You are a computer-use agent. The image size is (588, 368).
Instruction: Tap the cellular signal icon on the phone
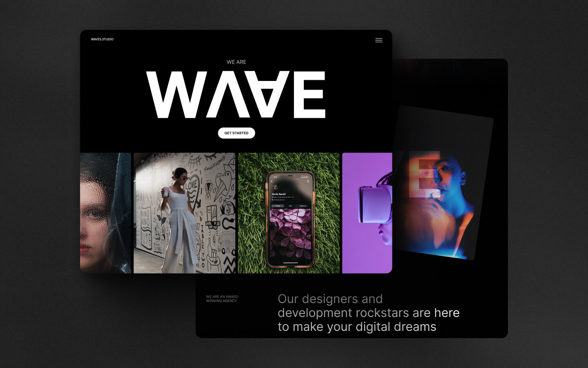pyautogui.click(x=302, y=177)
